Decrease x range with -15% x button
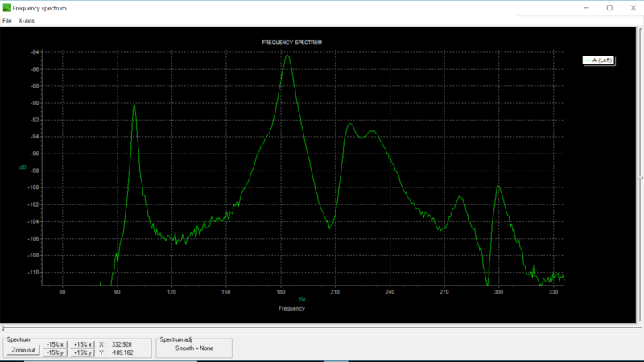This screenshot has width=644, height=362. click(x=55, y=344)
